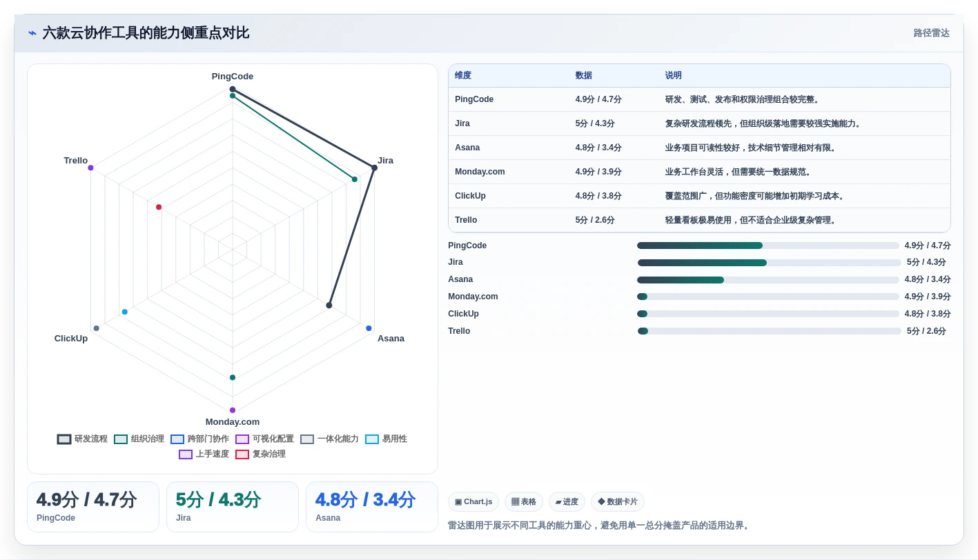Select the ClickUp row in the table

[x=699, y=196]
